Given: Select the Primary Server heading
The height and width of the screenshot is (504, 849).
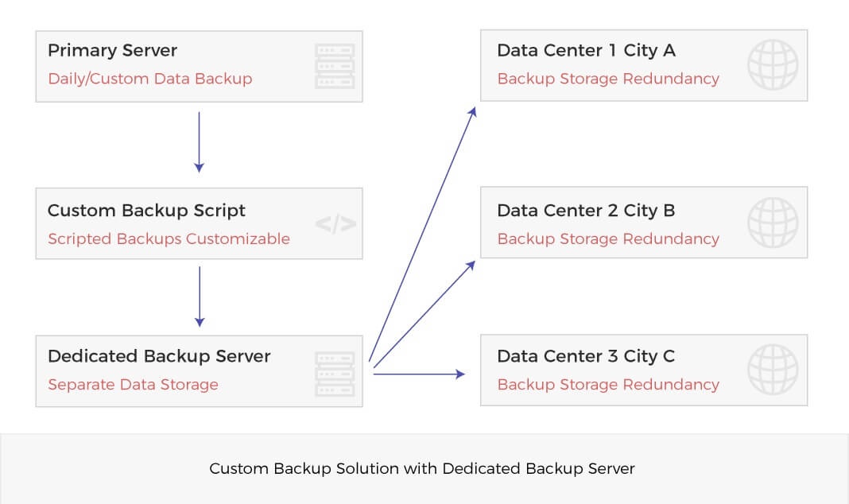Looking at the screenshot, I should 112,51.
